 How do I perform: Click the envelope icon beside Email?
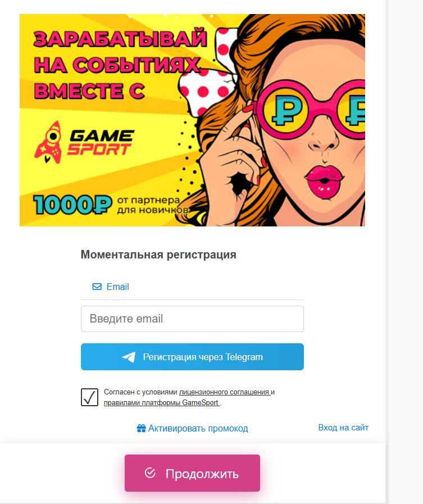coord(97,287)
